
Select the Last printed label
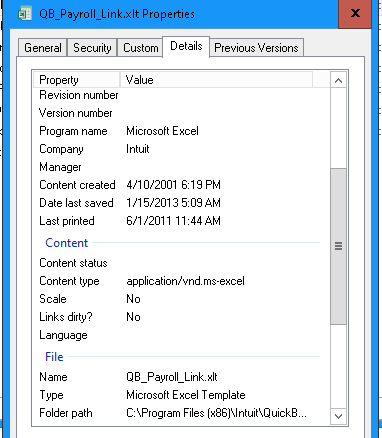click(67, 221)
